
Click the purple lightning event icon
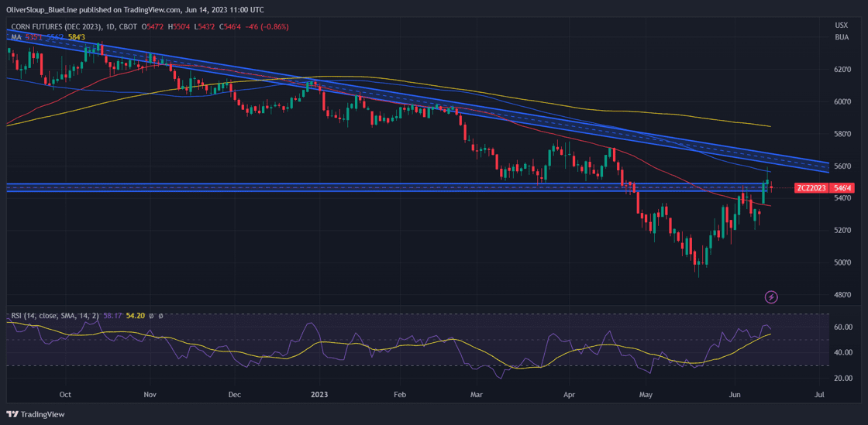click(x=772, y=297)
